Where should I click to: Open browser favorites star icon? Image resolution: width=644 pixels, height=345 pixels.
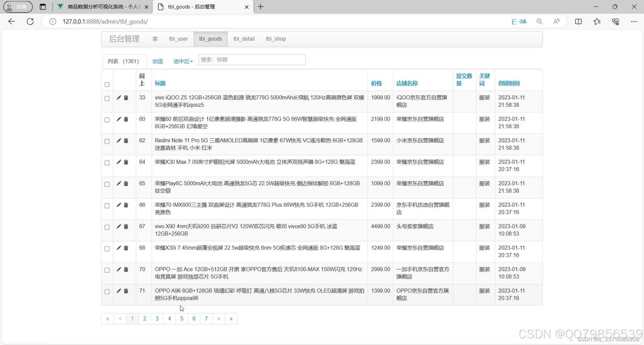(597, 21)
